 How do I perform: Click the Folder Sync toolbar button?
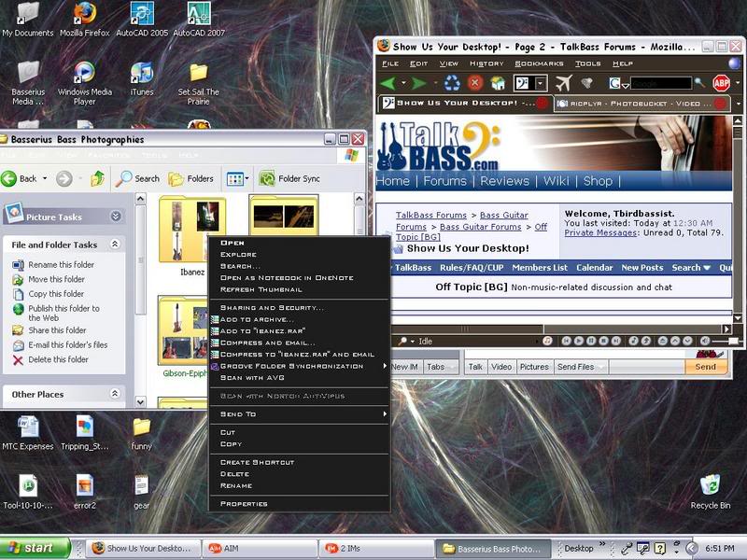pos(289,178)
